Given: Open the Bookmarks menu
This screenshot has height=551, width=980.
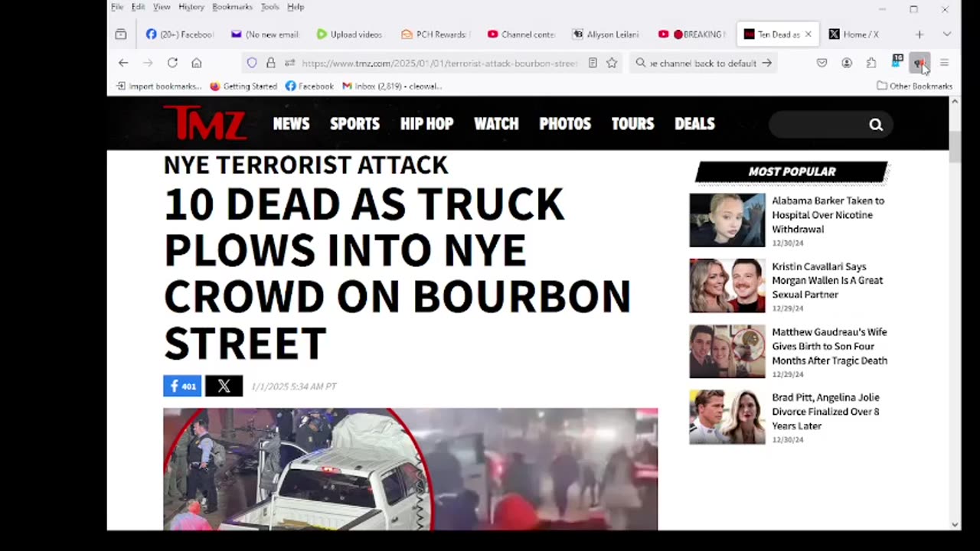Looking at the screenshot, I should point(232,7).
